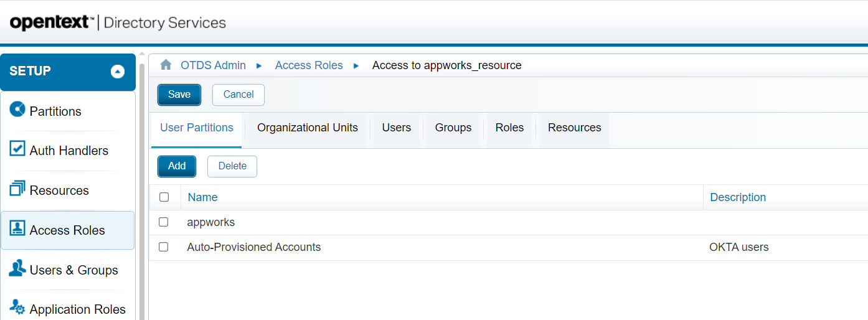Sort the table by Description column
Screen dimensions: 868x320
point(738,197)
